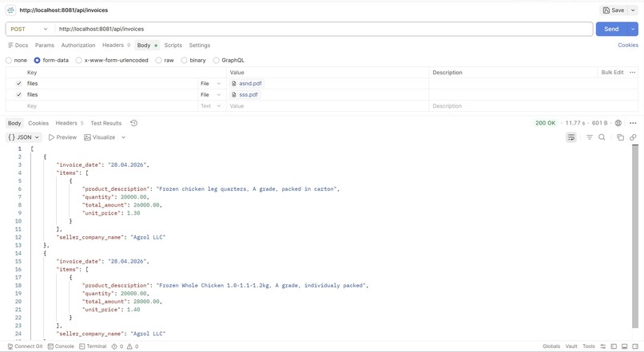Screen dimensions: 644x352
Task: Click the empty Description field in the last row
Action: (533, 106)
